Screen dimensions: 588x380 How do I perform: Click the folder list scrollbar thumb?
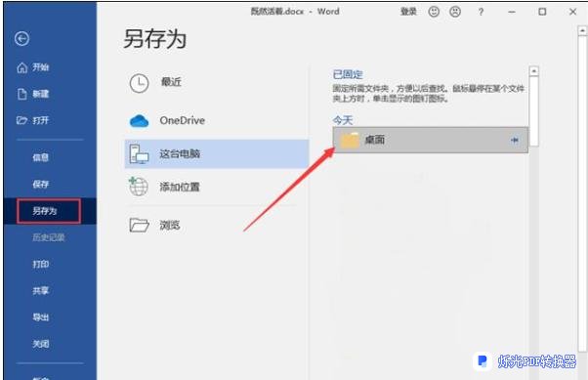[533, 111]
